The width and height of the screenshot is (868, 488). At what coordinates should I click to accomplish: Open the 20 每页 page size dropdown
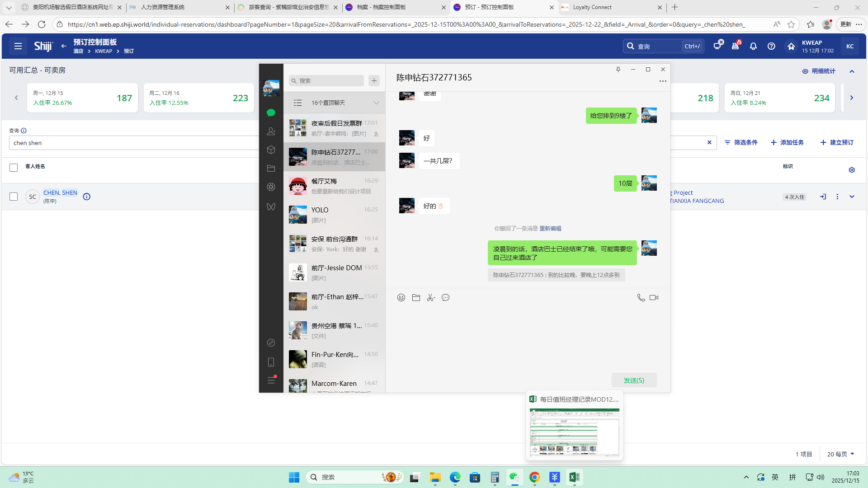tap(840, 454)
